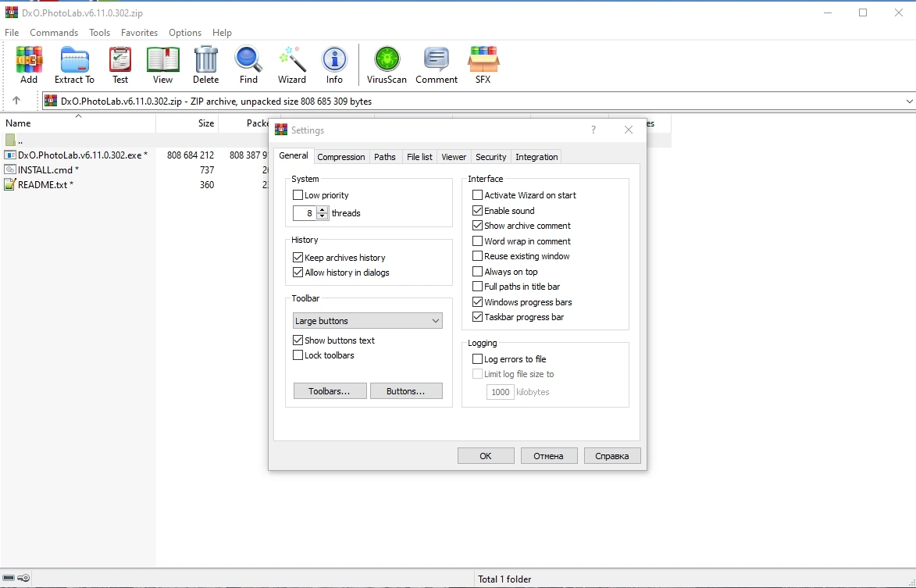Close the Settings dialog

pos(629,130)
